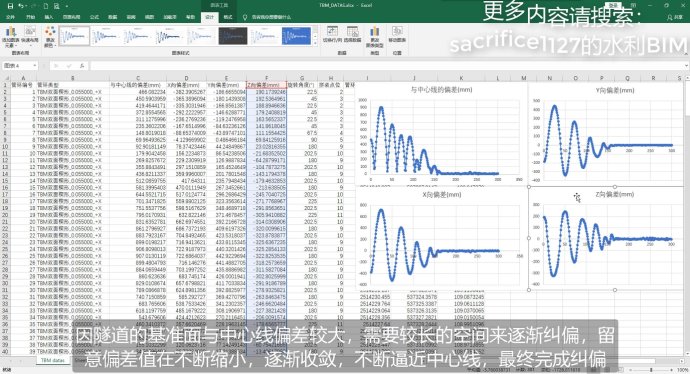Screen dimensions: 690x374
Task: Click the TBM datas sheet tab
Action: click(52, 360)
